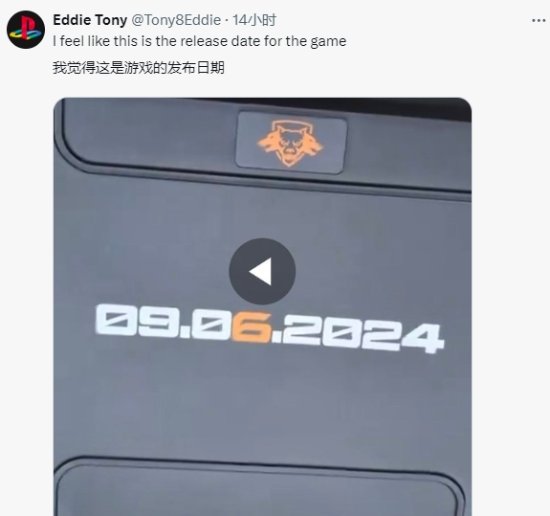Image resolution: width=550 pixels, height=516 pixels.
Task: Click the 2024 year portion of the date
Action: [x=362, y=334]
